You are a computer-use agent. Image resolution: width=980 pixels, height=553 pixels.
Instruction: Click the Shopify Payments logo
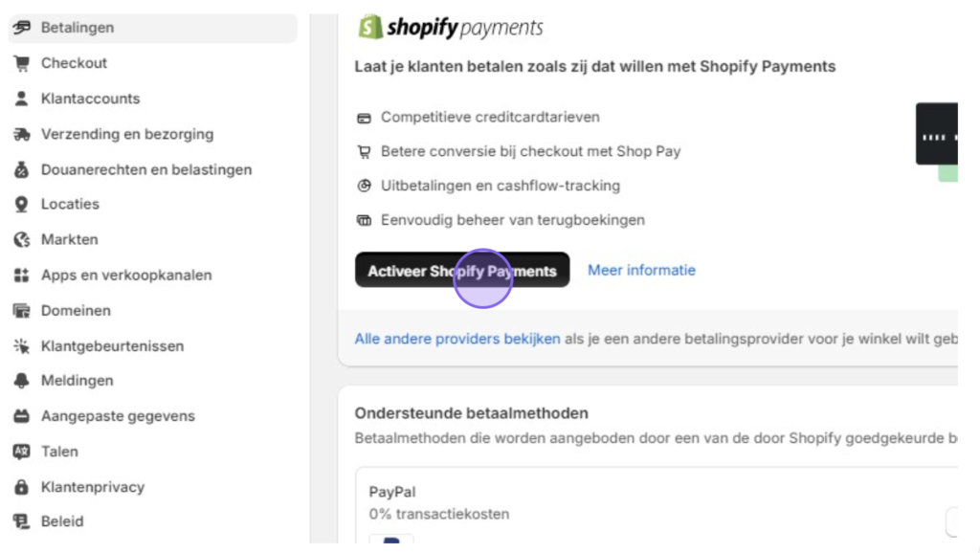click(x=450, y=27)
